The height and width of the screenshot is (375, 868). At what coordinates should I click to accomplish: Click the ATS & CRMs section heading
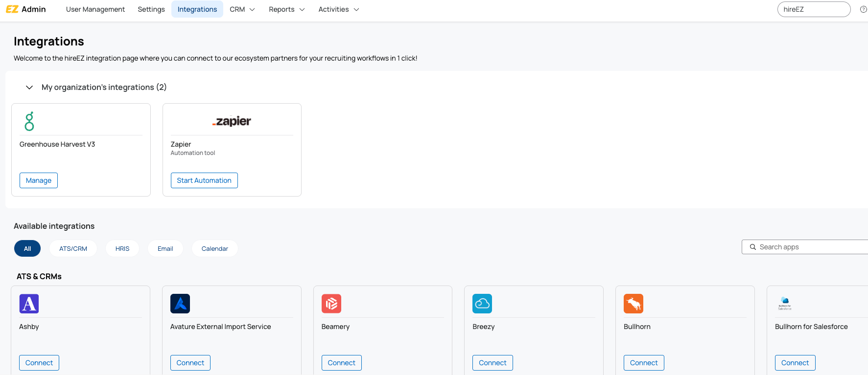pyautogui.click(x=39, y=276)
